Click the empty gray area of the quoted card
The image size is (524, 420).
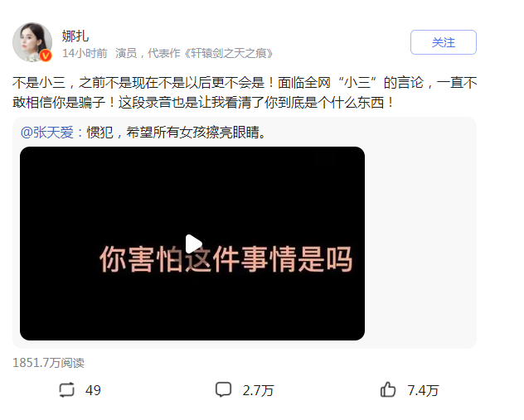(420, 244)
